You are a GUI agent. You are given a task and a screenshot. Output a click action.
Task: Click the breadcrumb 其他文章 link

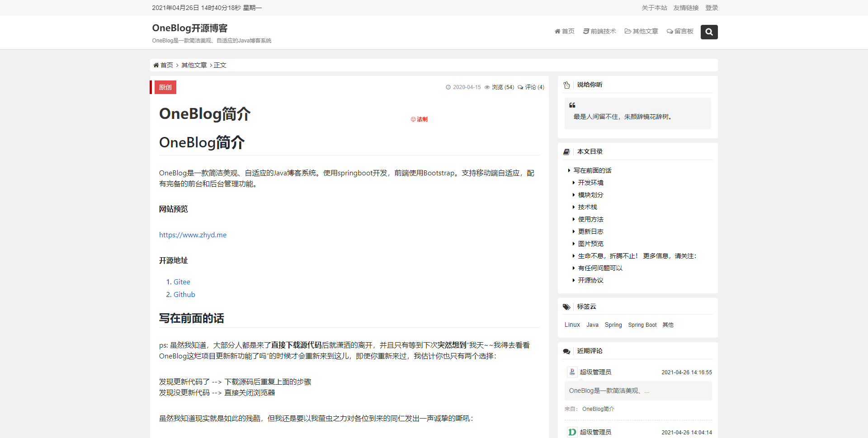tap(194, 65)
